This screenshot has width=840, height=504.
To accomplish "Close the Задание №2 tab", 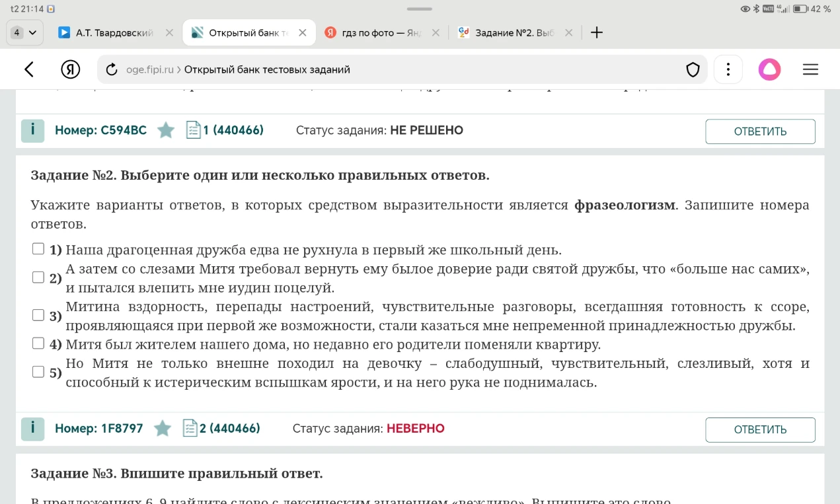I will (x=568, y=32).
